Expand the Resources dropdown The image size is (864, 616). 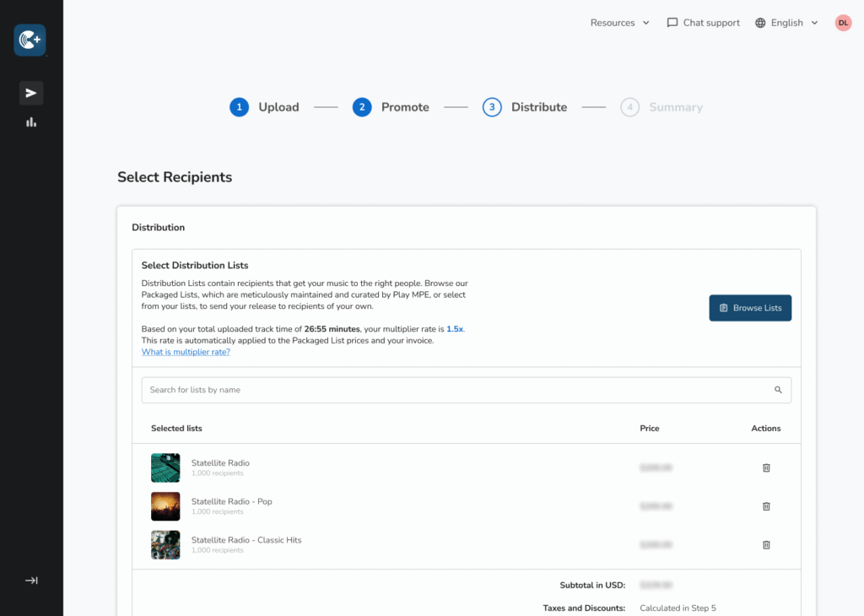(619, 23)
